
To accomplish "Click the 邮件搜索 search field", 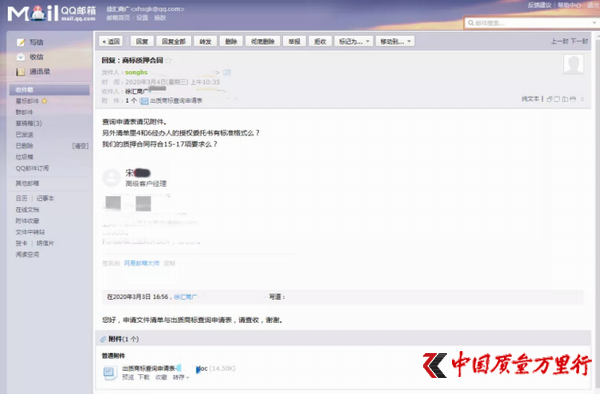I will coord(531,23).
